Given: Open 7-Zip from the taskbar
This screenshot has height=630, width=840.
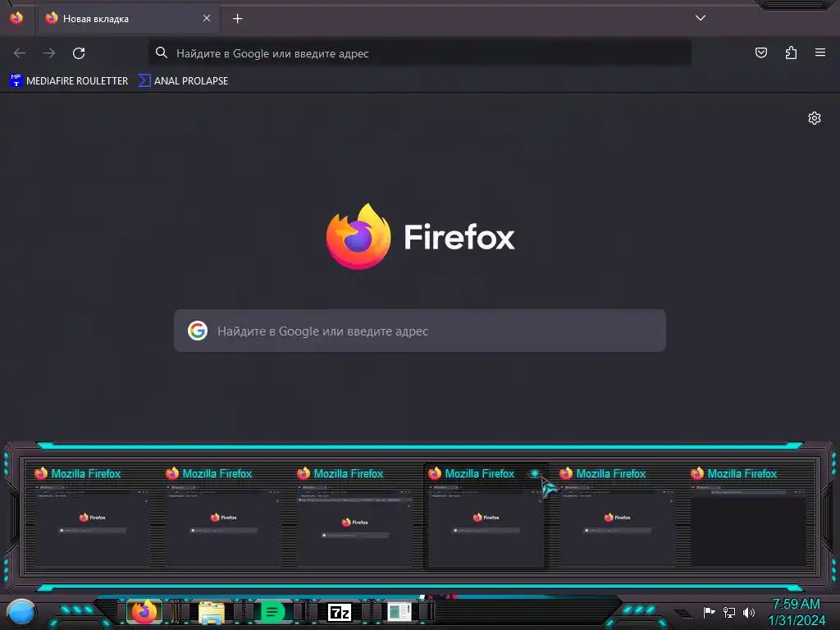Looking at the screenshot, I should click(x=339, y=612).
